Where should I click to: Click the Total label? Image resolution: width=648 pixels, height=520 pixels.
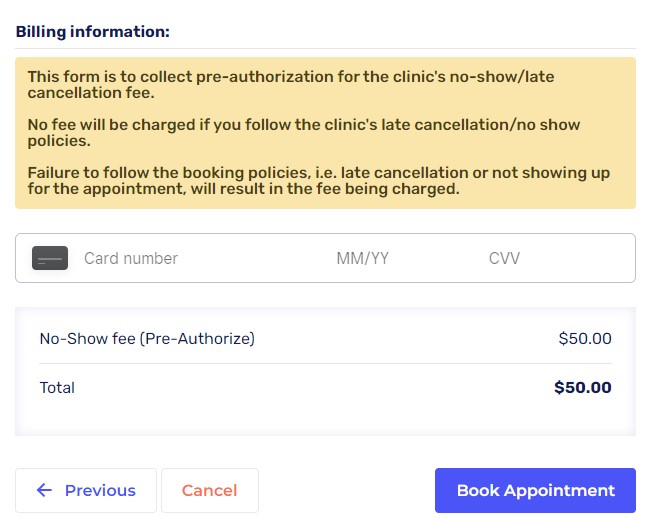coord(57,388)
